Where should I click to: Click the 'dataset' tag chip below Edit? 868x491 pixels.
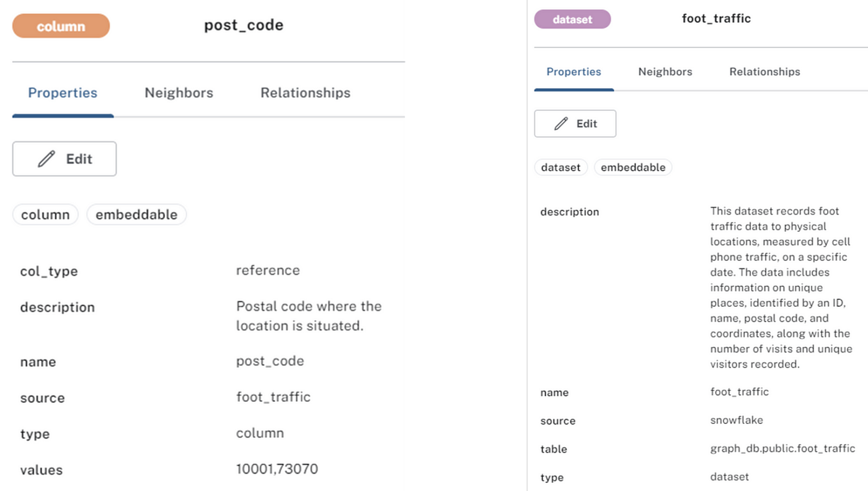pos(560,167)
